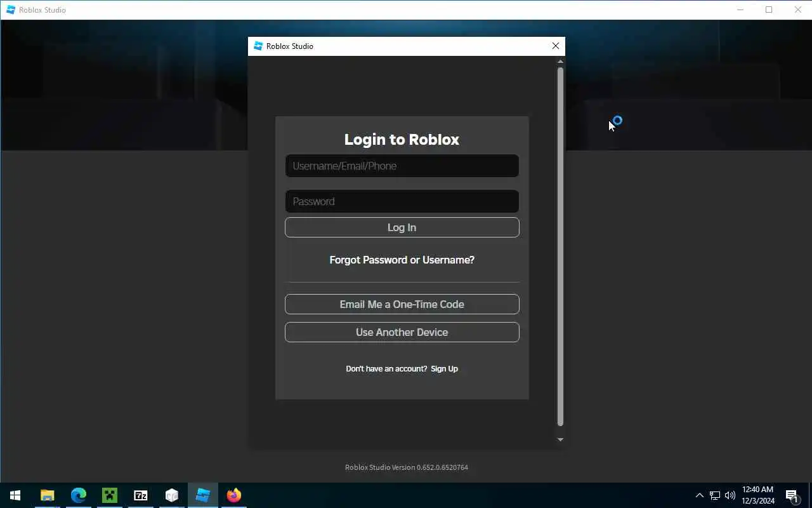Screen dimensions: 812x508
Task: Select Roblox Studio taskbar icon
Action: (202, 495)
